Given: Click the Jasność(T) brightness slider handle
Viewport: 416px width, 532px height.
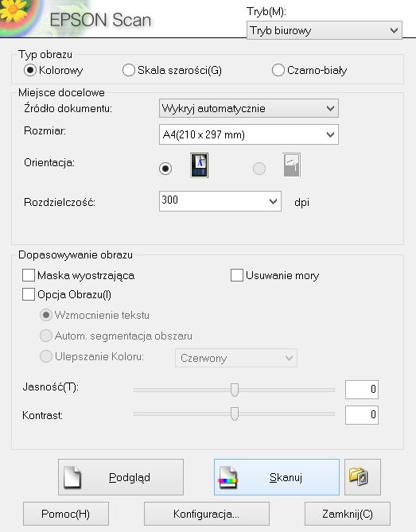Looking at the screenshot, I should click(x=235, y=390).
